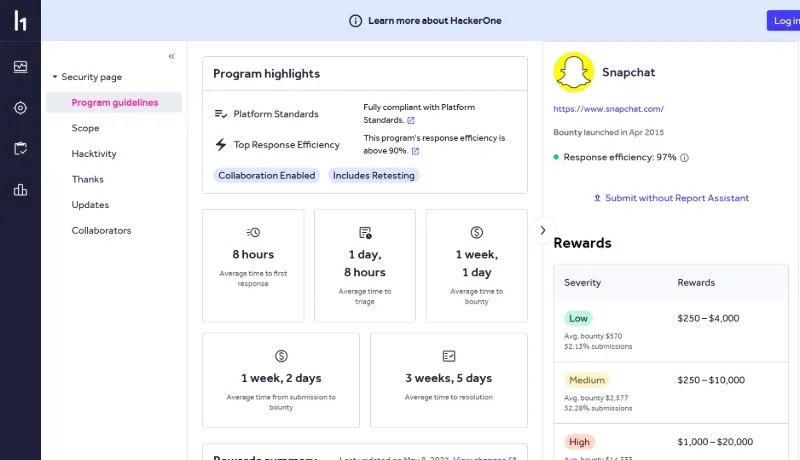
Task: Click the $250–$4,000 reward range
Action: coord(708,318)
